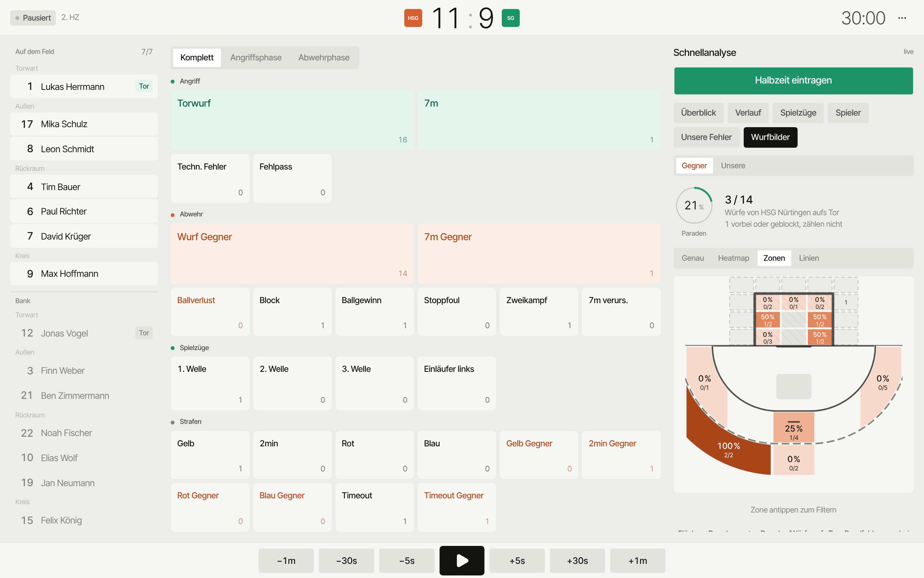This screenshot has height=578, width=924.
Task: Start the game clock with play button
Action: [x=462, y=560]
